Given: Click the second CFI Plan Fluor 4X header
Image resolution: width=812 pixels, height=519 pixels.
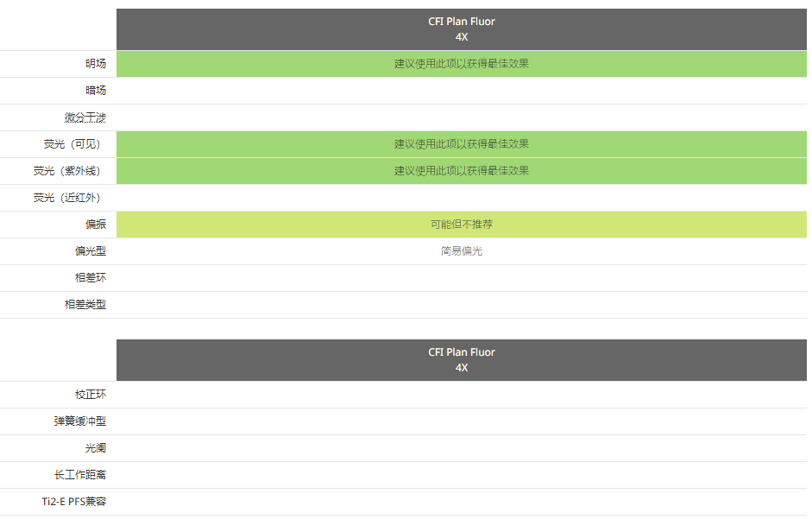Looking at the screenshot, I should (x=462, y=360).
